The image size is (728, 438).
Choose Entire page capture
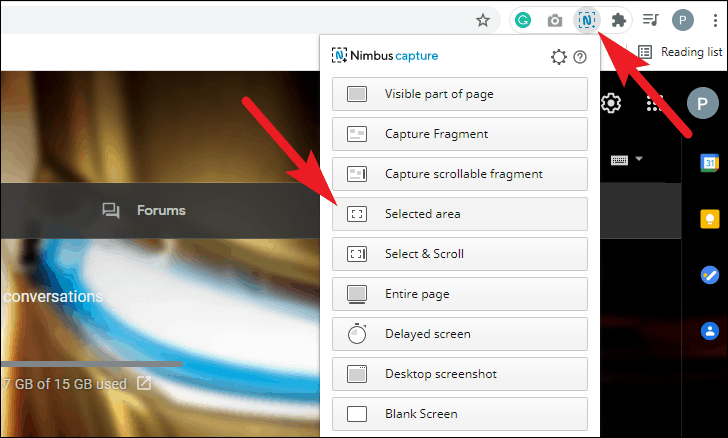click(460, 294)
